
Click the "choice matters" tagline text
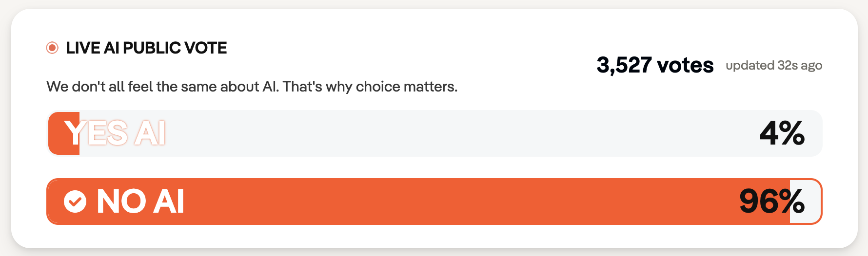pos(406,87)
